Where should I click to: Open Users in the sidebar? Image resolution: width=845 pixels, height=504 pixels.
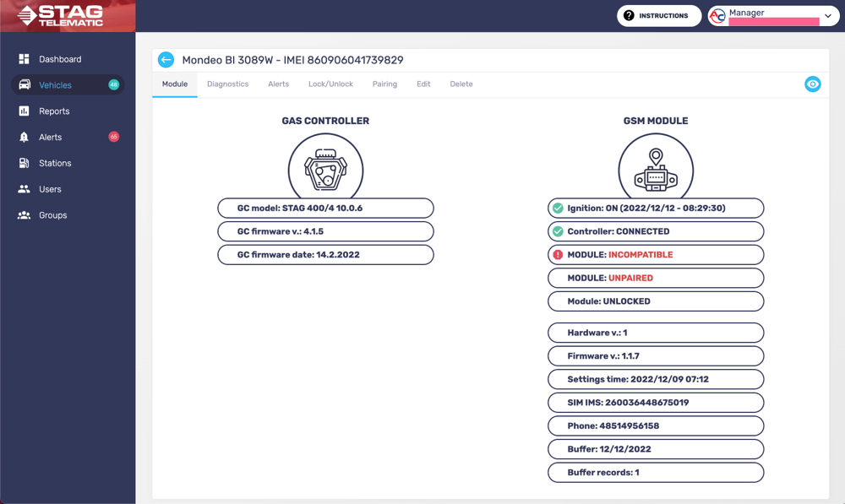click(68, 189)
